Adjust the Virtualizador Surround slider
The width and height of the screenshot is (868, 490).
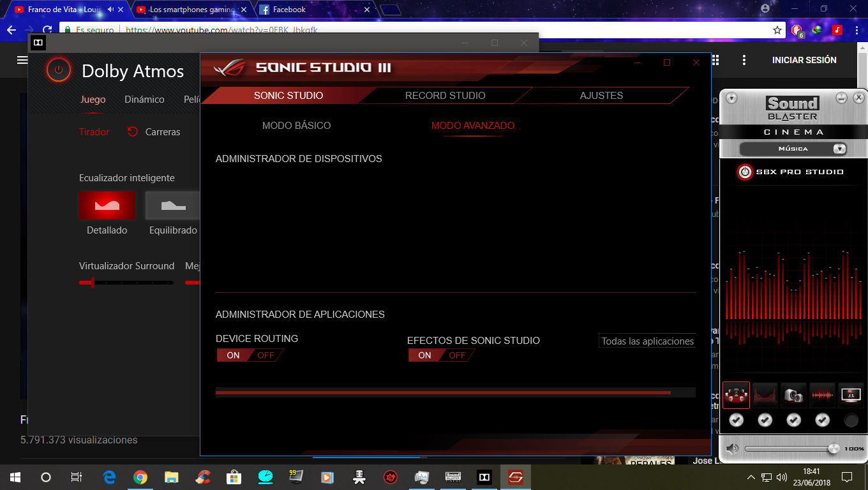point(126,283)
